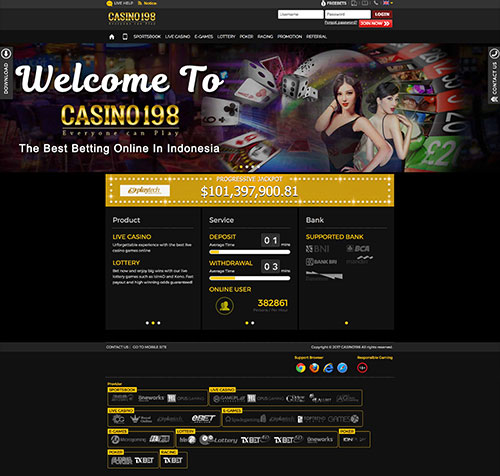Viewport: 500px width, 476px height.
Task: Click the BCA bank logo
Action: (x=358, y=249)
